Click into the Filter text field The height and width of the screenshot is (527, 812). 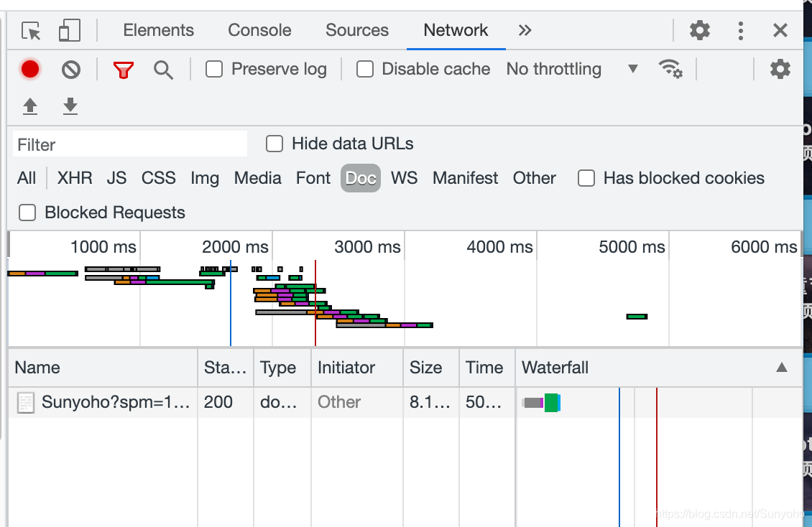click(x=129, y=144)
